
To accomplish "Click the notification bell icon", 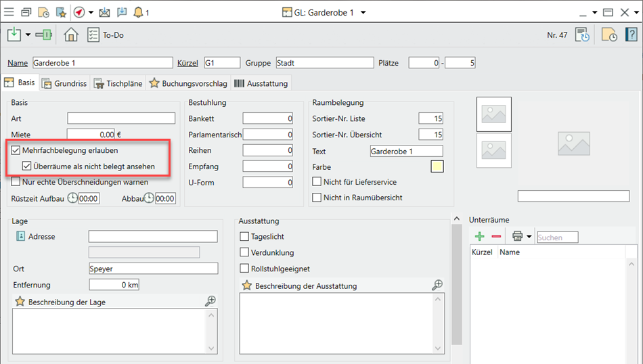I will click(138, 12).
